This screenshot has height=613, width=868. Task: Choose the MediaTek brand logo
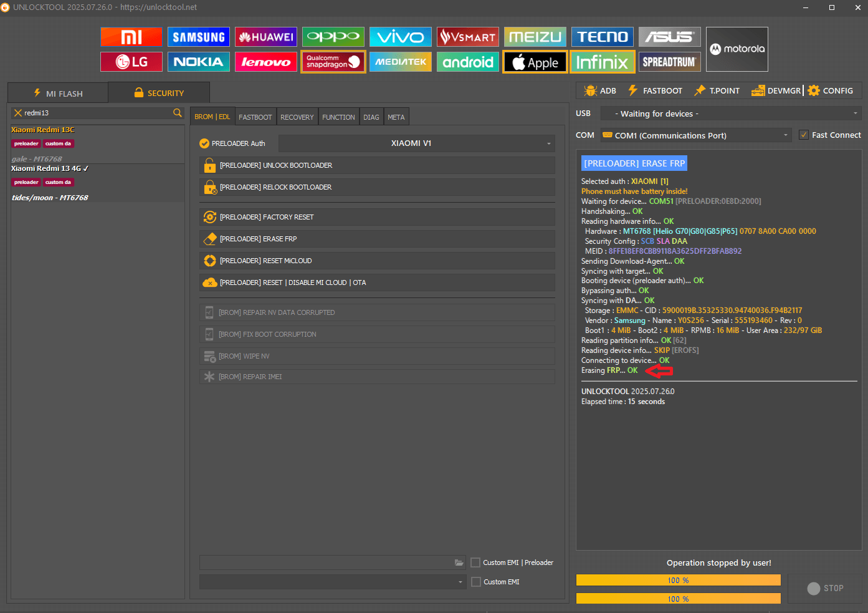pos(400,62)
